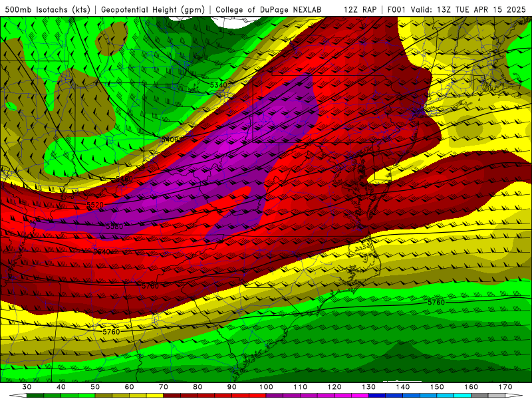Click the 5700 height contour label
Image resolution: width=532 pixels, height=399 pixels.
point(150,286)
